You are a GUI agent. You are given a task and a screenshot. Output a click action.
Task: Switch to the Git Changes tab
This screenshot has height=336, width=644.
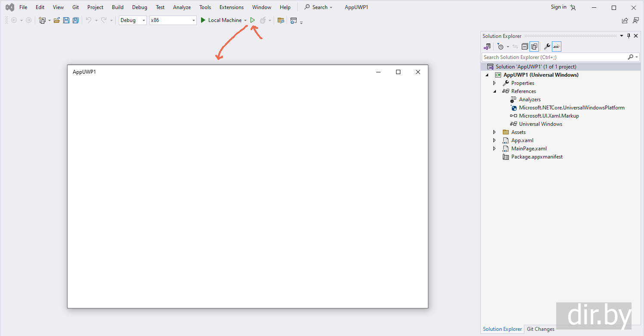pos(540,329)
